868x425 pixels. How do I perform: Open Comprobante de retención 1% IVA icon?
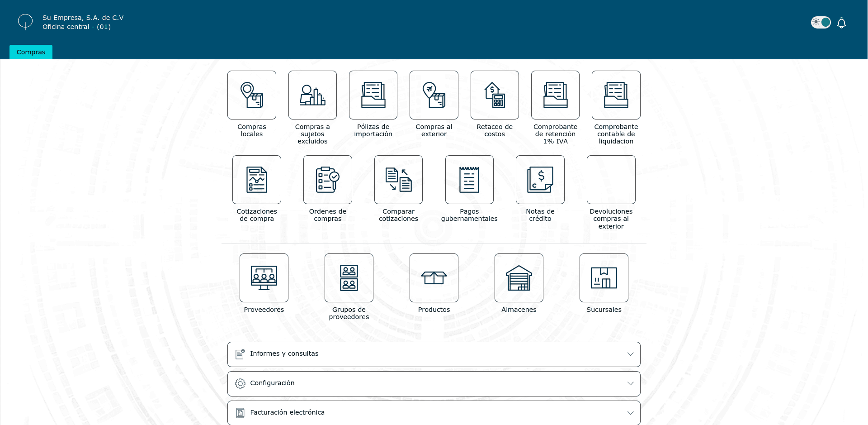coord(555,95)
